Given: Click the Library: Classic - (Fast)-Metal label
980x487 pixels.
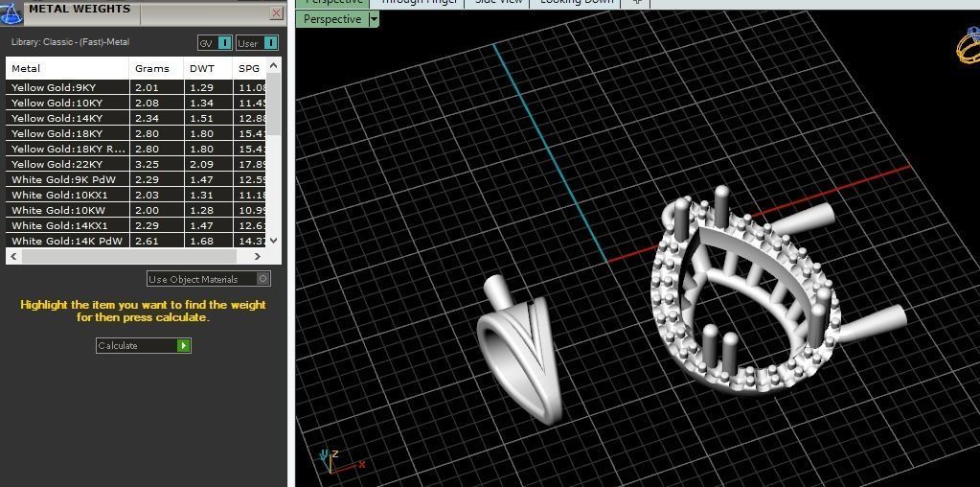Looking at the screenshot, I should (71, 42).
